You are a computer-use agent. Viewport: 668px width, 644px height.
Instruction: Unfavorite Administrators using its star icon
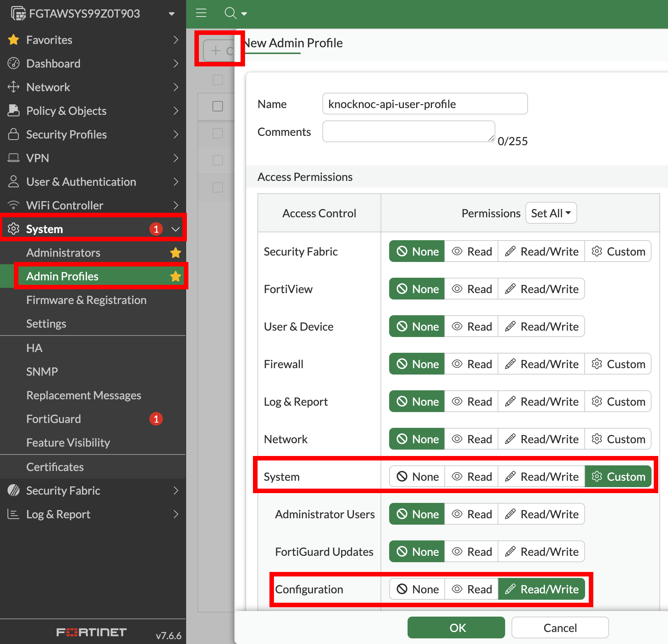pyautogui.click(x=175, y=253)
